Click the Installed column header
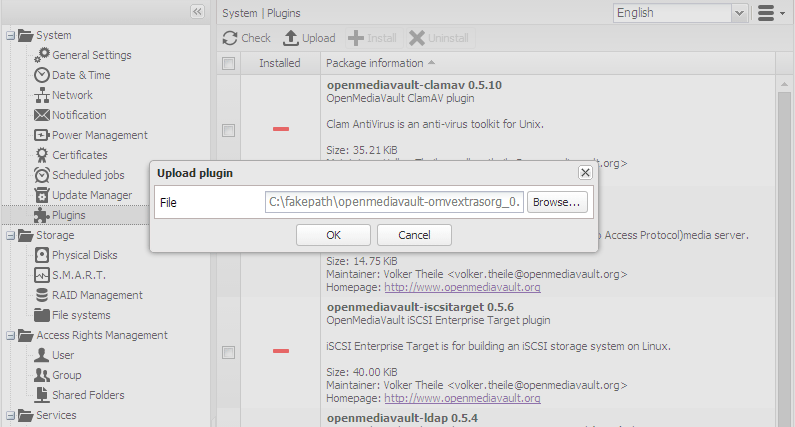Screen dimensions: 795x427 (x=280, y=63)
